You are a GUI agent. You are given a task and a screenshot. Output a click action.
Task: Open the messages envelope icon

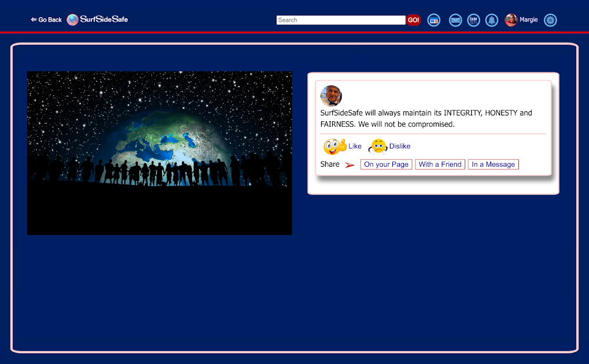point(455,20)
